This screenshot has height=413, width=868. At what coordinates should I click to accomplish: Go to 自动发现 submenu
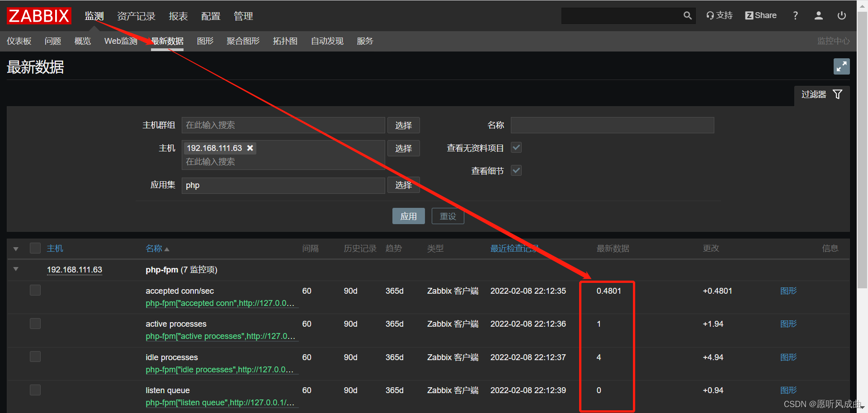[x=327, y=41]
